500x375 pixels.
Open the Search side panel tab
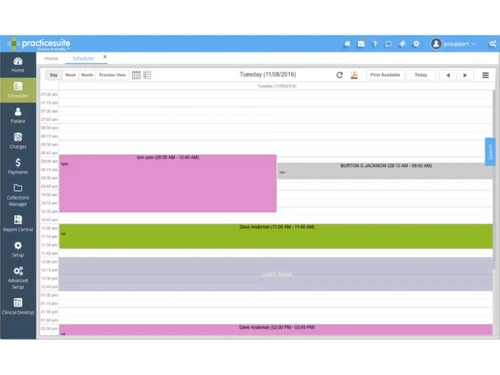490,152
